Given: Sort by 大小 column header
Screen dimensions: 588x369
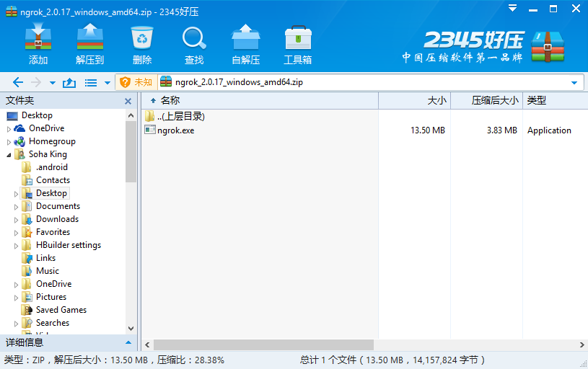Looking at the screenshot, I should point(414,100).
